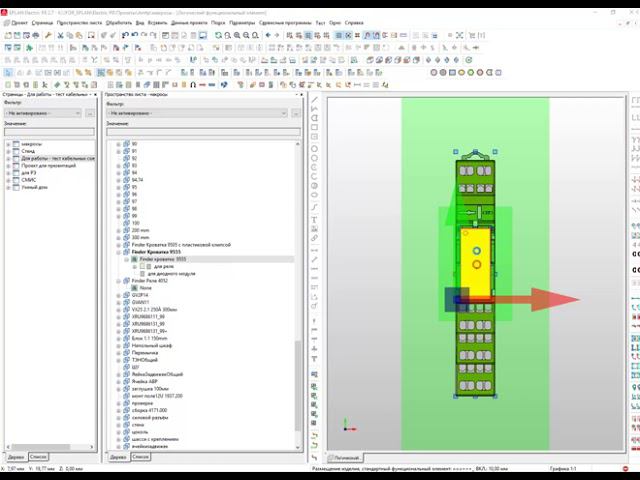Click 'Графика 1:1' in status bar
The height and width of the screenshot is (480, 640).
(563, 469)
